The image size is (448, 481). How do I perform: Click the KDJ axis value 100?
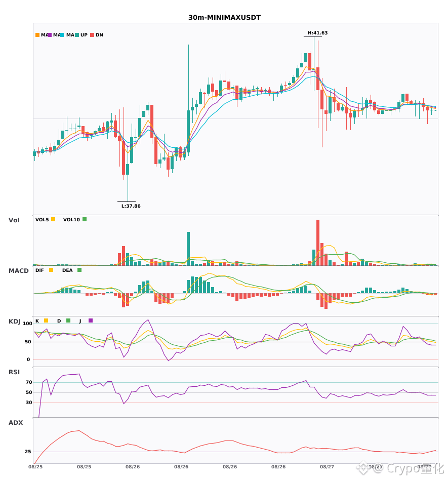point(28,324)
